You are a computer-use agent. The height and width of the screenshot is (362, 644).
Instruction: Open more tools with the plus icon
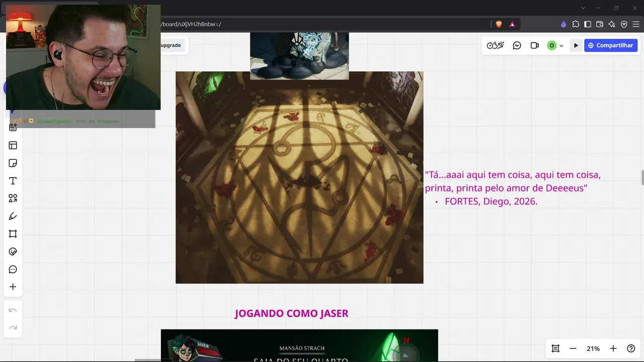pyautogui.click(x=13, y=287)
